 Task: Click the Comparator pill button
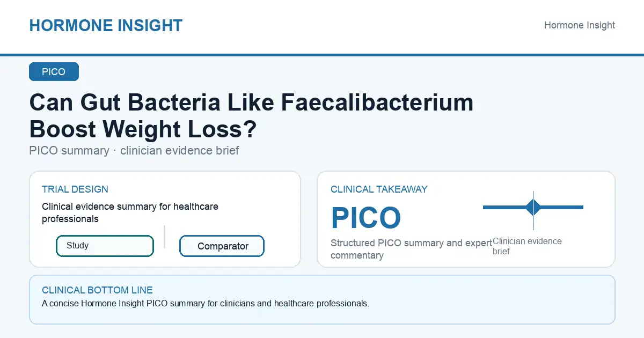222,246
